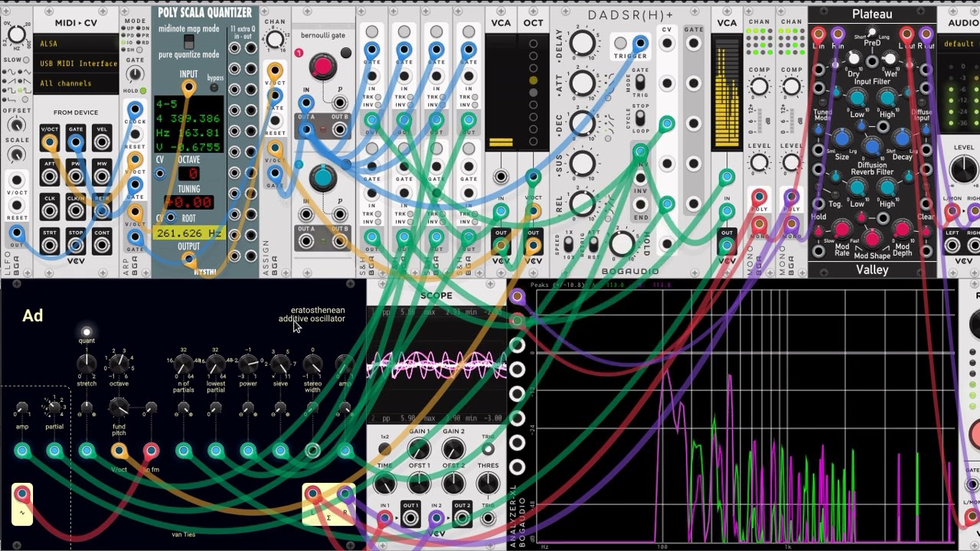Viewport: 980px width, 551px height.
Task: Click the TUNING display on Poly Scala Quantizer
Action: [x=189, y=202]
